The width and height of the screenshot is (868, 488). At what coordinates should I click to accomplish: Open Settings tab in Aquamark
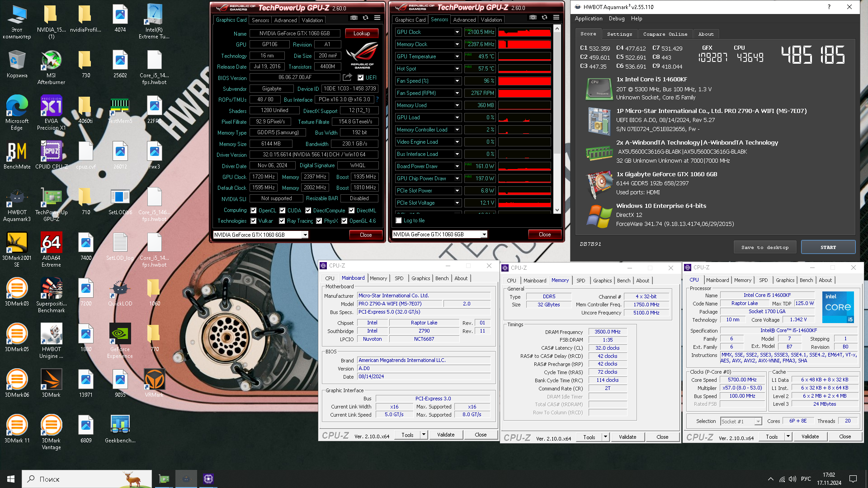coord(619,34)
